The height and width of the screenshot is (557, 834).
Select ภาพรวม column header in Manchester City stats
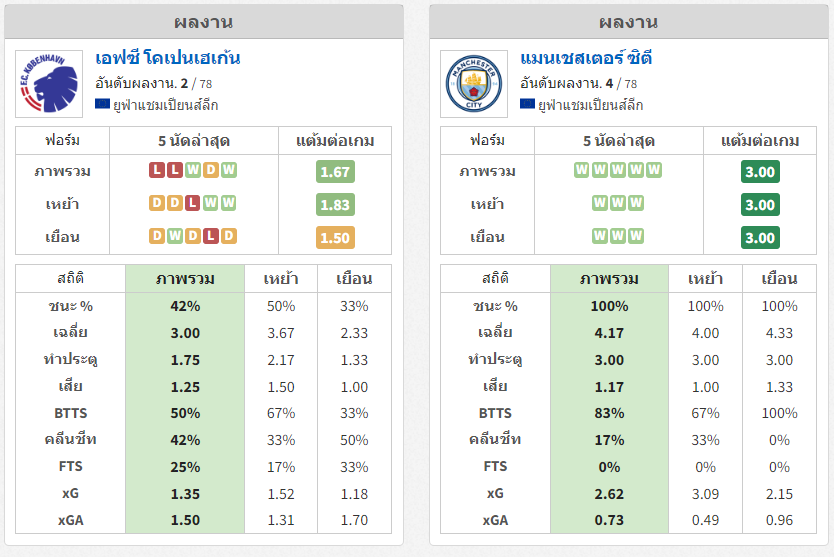pos(610,279)
